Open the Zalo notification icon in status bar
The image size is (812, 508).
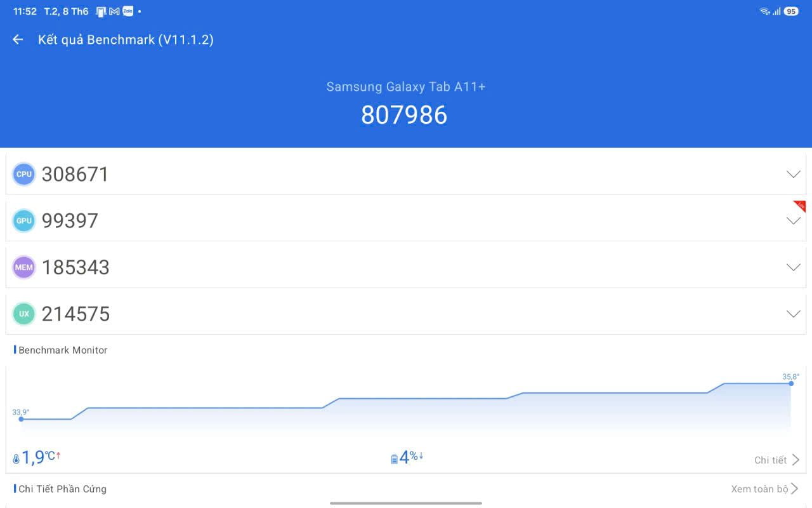click(128, 11)
